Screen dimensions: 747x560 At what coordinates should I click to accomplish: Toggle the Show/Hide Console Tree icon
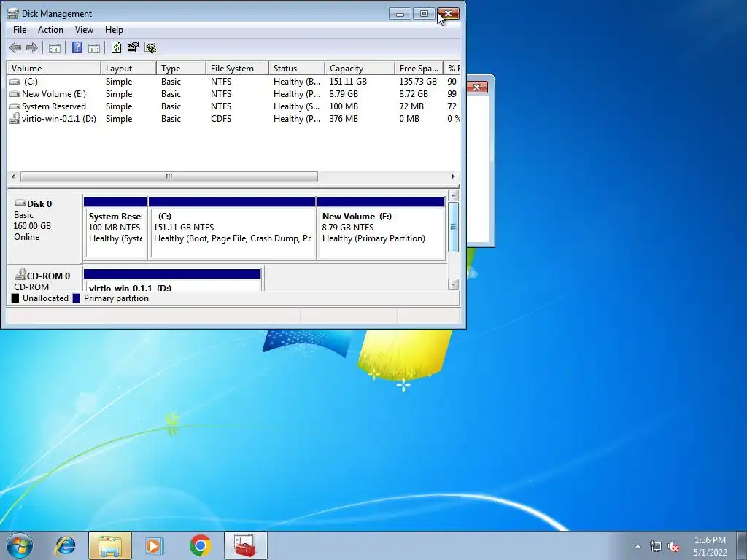(x=54, y=47)
